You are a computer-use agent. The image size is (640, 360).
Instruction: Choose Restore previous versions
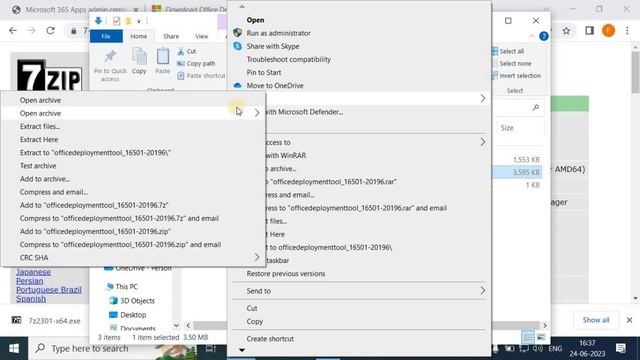[x=359, y=273]
